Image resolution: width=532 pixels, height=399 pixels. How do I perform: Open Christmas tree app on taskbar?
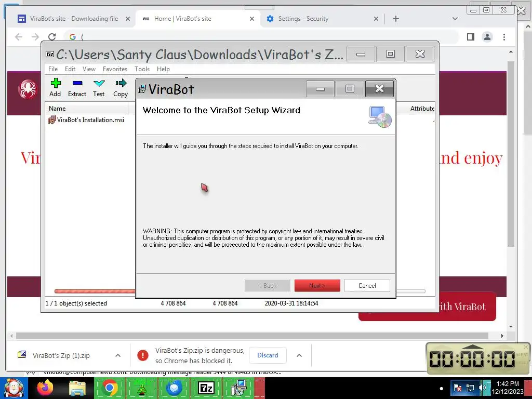point(142,388)
